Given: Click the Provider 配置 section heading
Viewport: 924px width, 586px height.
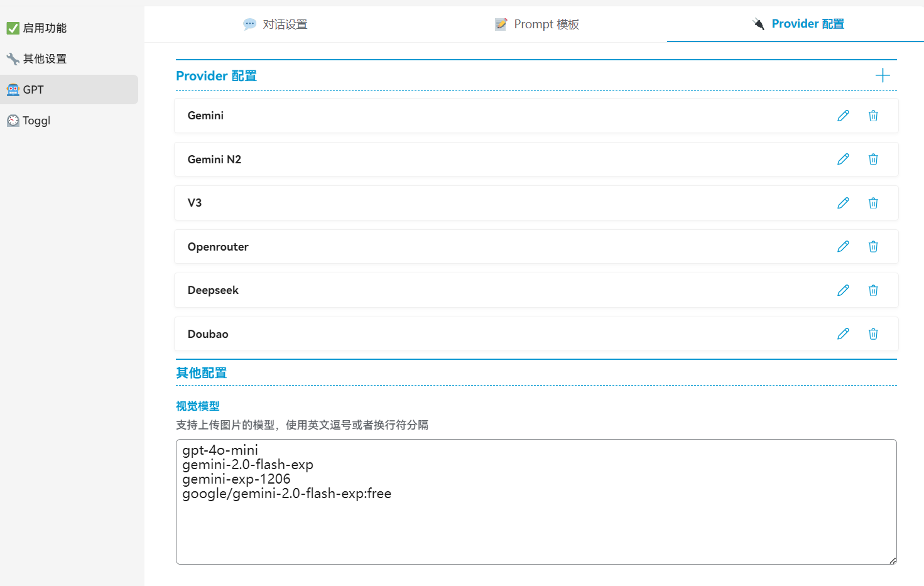Looking at the screenshot, I should [x=216, y=76].
